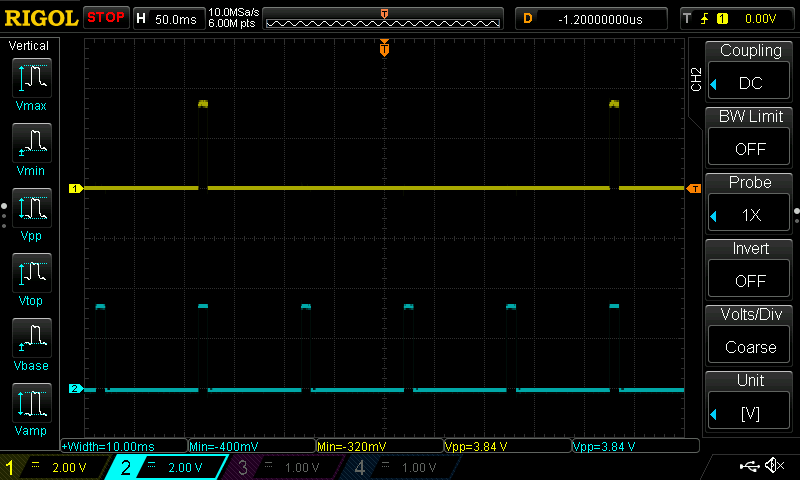Click the orange trigger level T marker at right
This screenshot has width=800, height=480.
(x=694, y=189)
